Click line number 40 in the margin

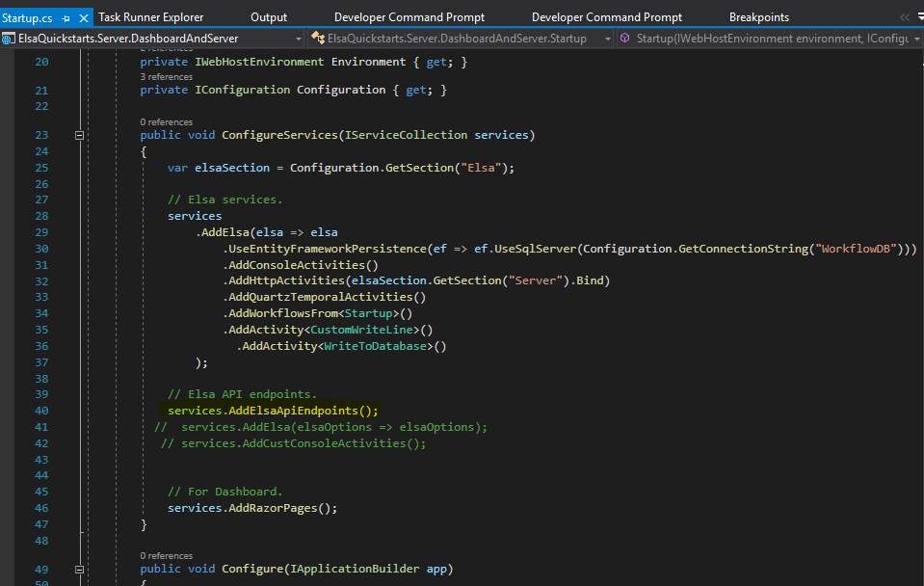[41, 410]
